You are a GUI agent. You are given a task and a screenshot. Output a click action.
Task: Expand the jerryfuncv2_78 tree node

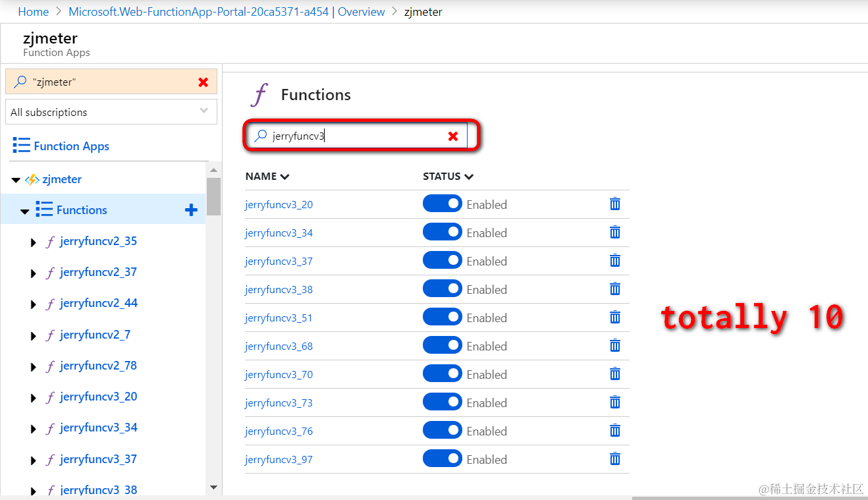(34, 367)
